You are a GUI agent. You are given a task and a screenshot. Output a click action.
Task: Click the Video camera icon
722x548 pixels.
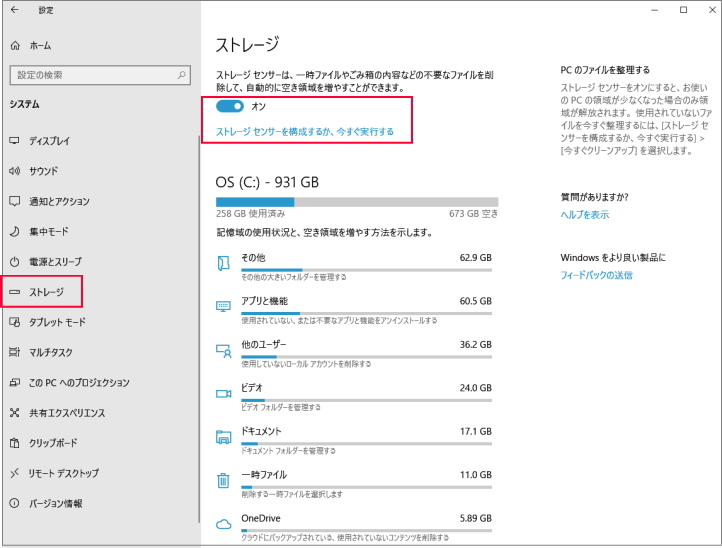(x=224, y=393)
